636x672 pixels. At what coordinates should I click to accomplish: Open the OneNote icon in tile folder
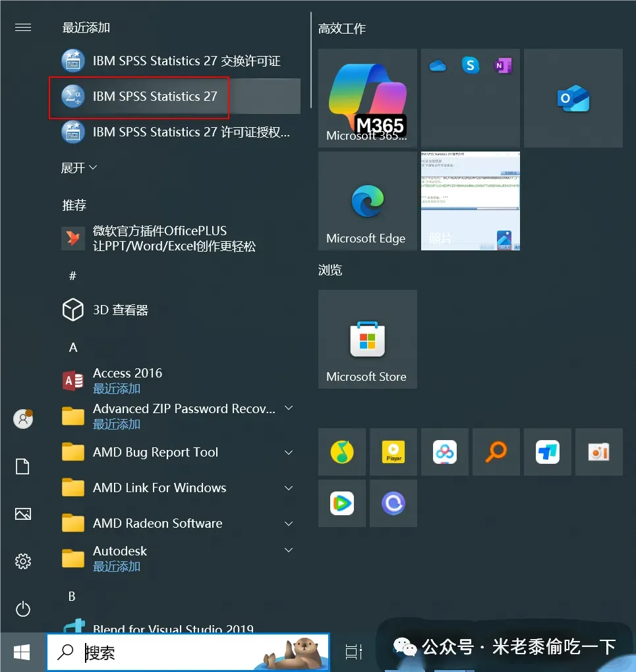point(503,66)
